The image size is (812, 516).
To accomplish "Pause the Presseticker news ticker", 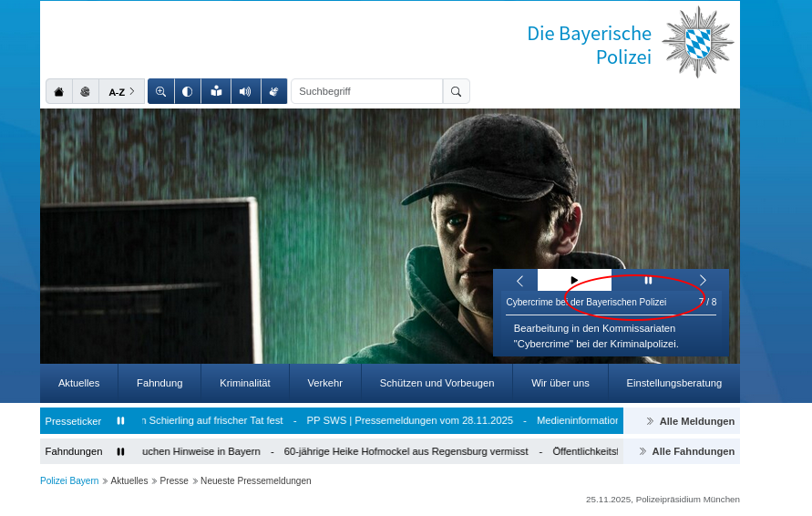I will coord(120,421).
